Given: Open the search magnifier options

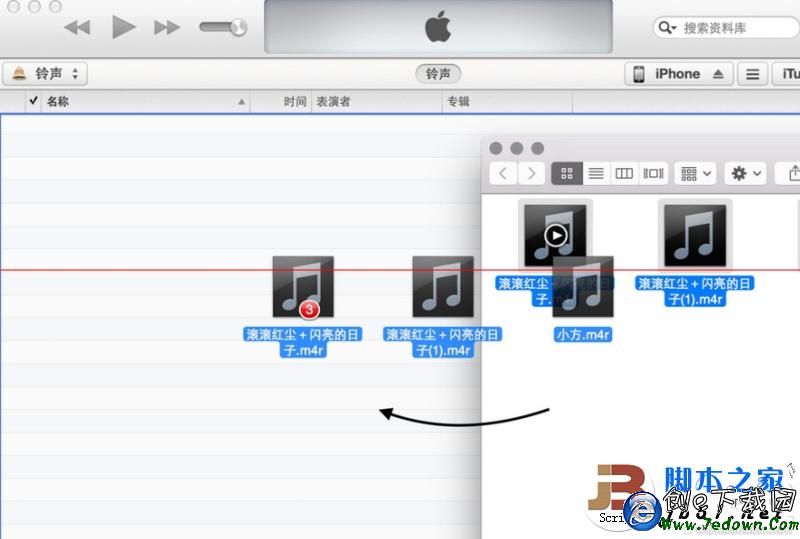Looking at the screenshot, I should [x=667, y=28].
